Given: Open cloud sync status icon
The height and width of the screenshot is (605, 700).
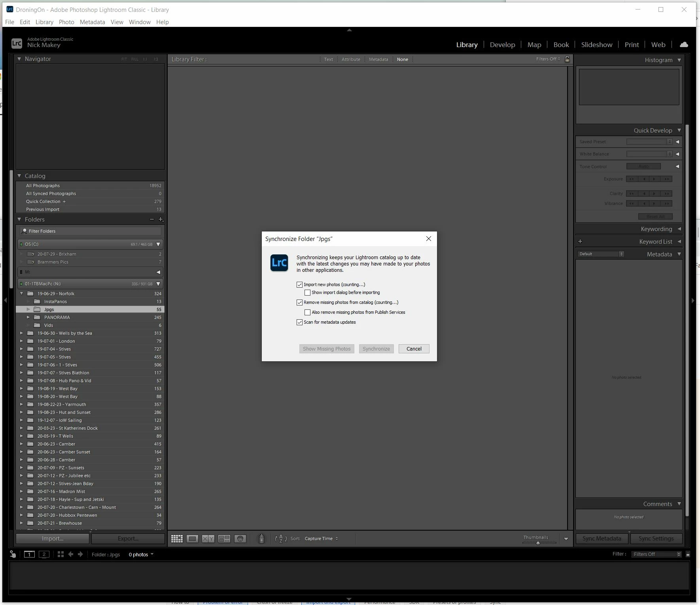Looking at the screenshot, I should pyautogui.click(x=684, y=45).
